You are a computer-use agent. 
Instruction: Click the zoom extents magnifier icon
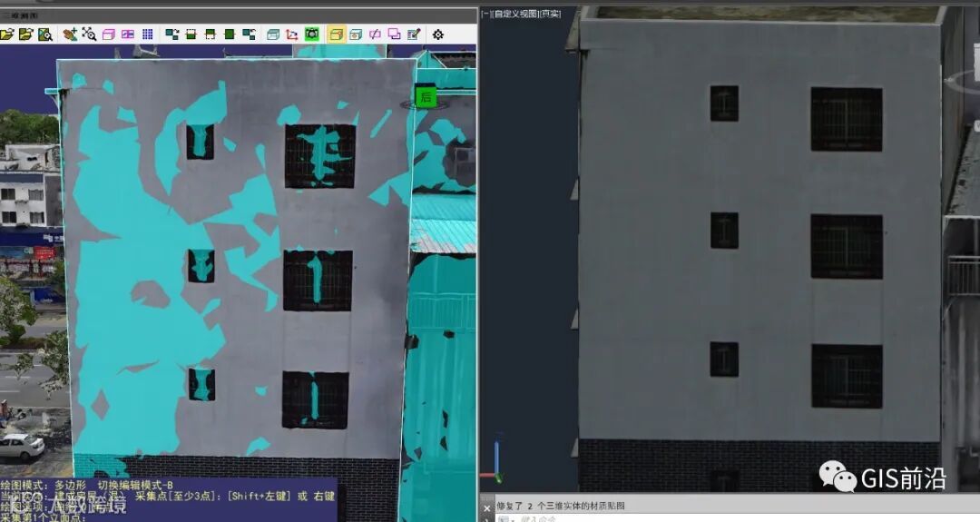(89, 34)
